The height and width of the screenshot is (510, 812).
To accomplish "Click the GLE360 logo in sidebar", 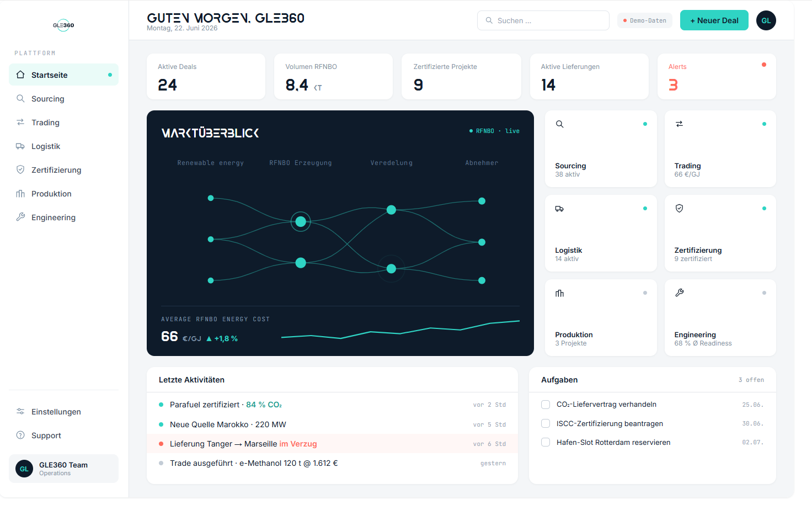I will tap(63, 25).
